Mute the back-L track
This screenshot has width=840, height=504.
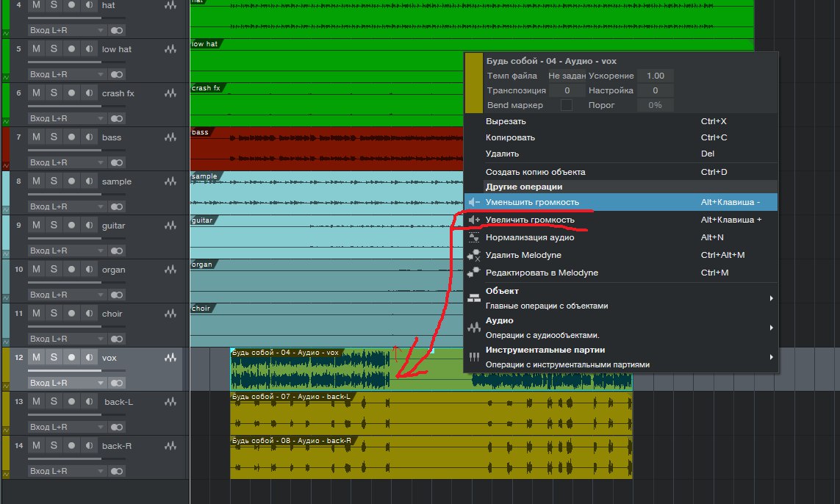tap(36, 401)
